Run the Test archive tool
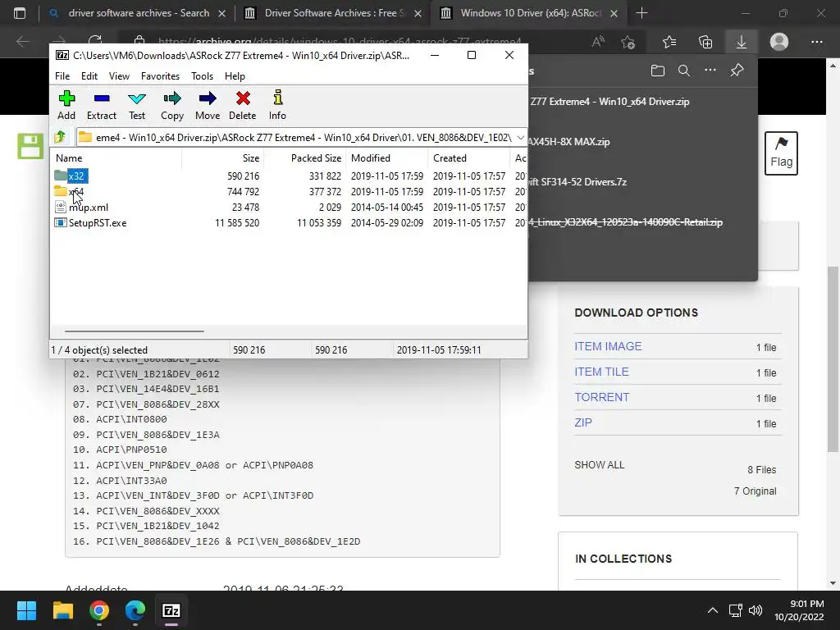This screenshot has width=840, height=630. (137, 105)
